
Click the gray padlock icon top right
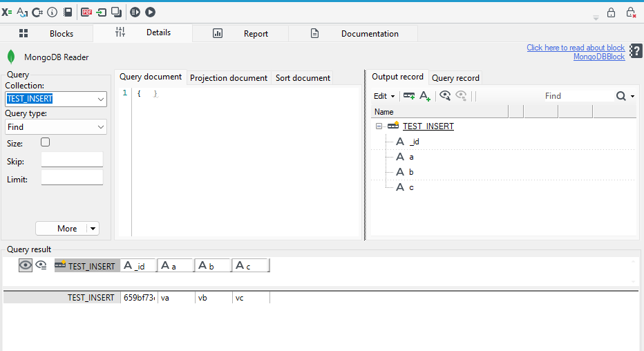611,12
